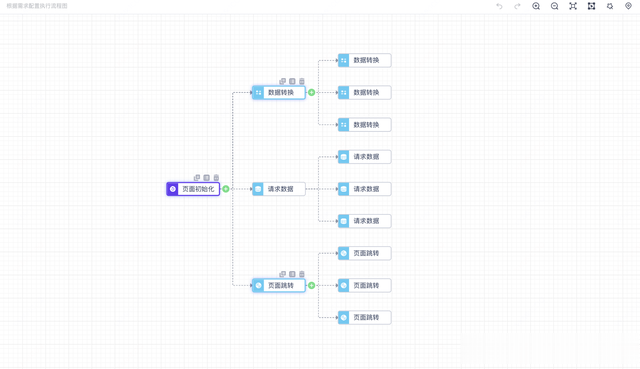Add a child after the selected 页面跳转 node
The height and width of the screenshot is (369, 640).
[x=311, y=285]
